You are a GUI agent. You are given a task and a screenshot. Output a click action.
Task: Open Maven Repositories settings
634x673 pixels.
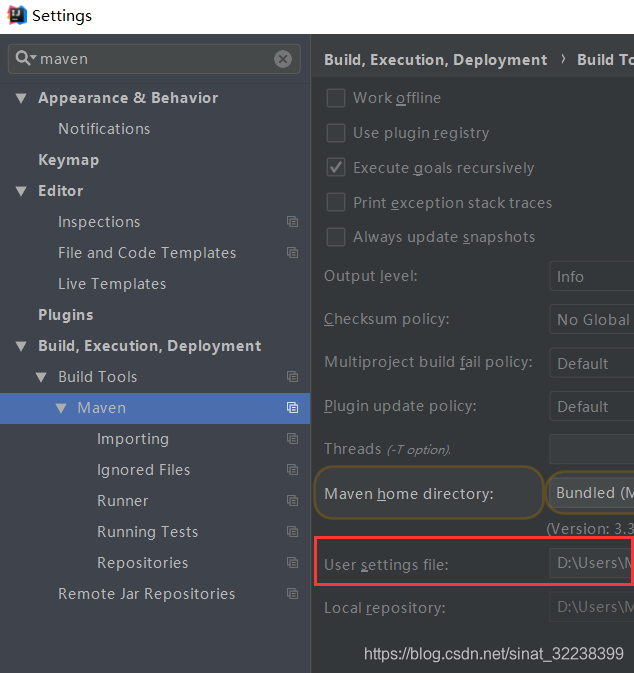143,563
